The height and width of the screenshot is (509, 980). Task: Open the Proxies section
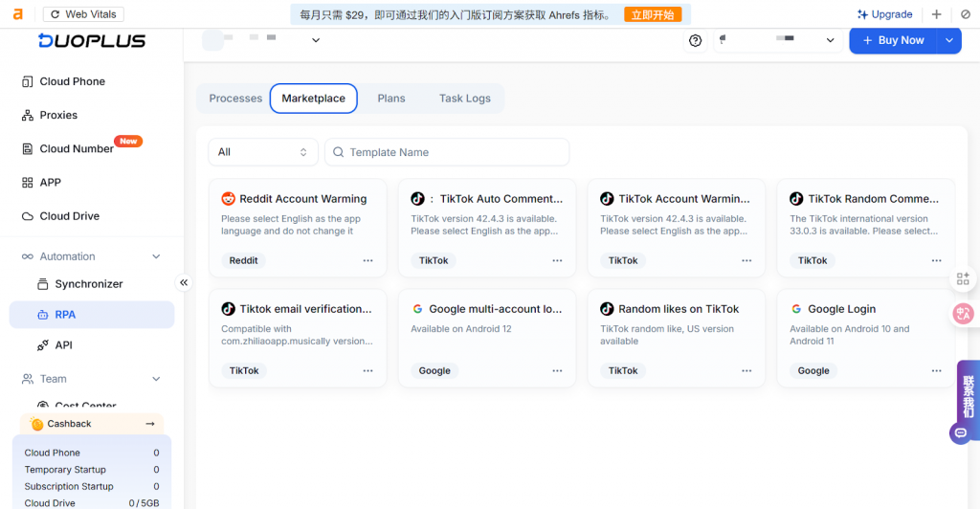coord(57,115)
